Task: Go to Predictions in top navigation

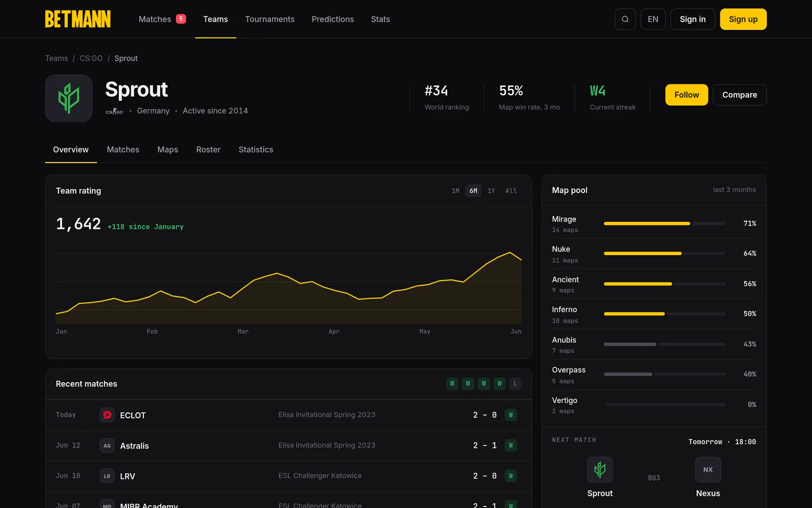Action: click(333, 19)
